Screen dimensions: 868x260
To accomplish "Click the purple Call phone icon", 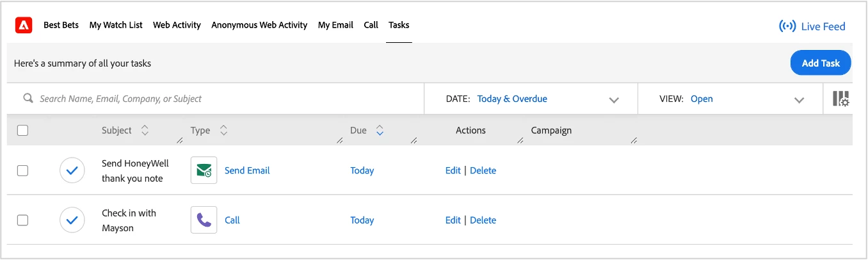I will tap(204, 220).
